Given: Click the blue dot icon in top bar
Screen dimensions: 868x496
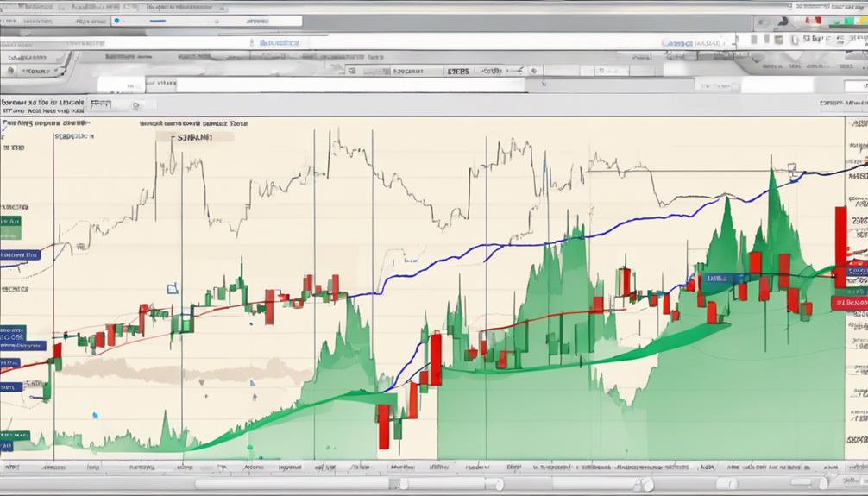Looking at the screenshot, I should [116, 21].
